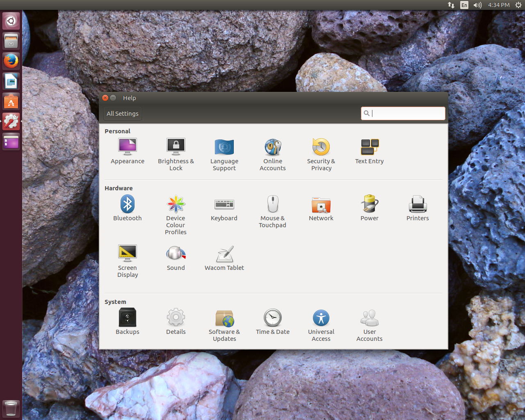Launch LibreOffice Writer from launcher
Viewport: 525px width, 420px height.
[11, 81]
